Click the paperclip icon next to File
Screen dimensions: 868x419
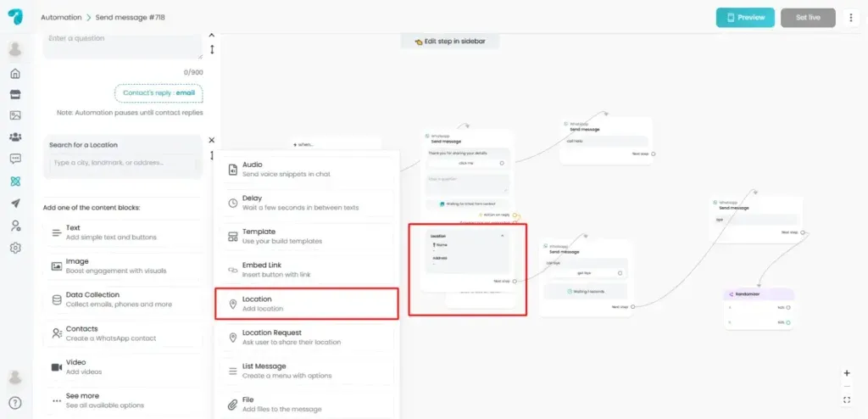233,405
